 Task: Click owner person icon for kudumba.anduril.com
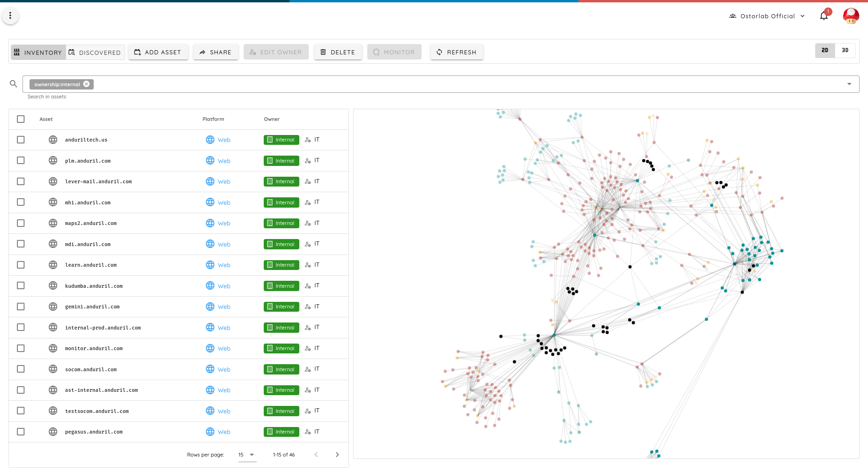coord(308,285)
